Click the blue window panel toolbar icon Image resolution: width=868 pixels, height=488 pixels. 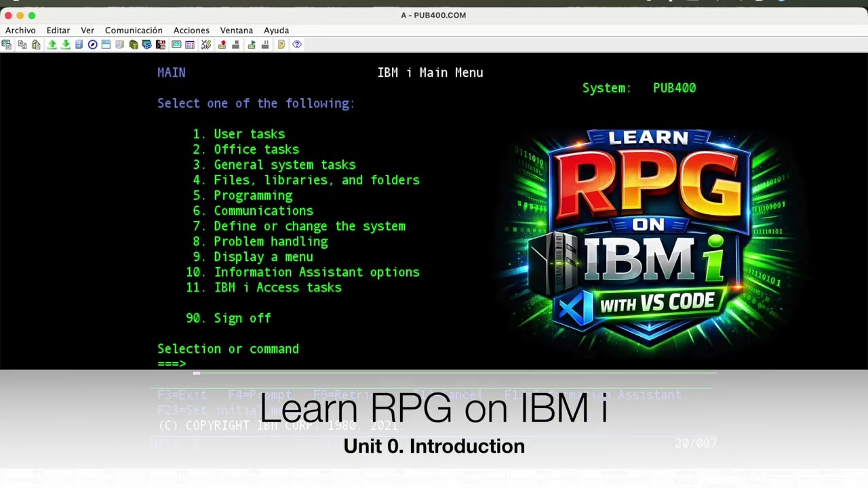click(106, 45)
